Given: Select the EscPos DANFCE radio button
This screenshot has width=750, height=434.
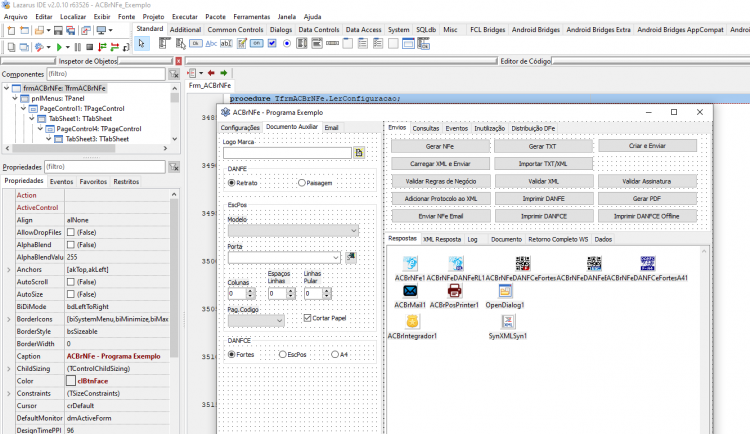Looking at the screenshot, I should [283, 355].
